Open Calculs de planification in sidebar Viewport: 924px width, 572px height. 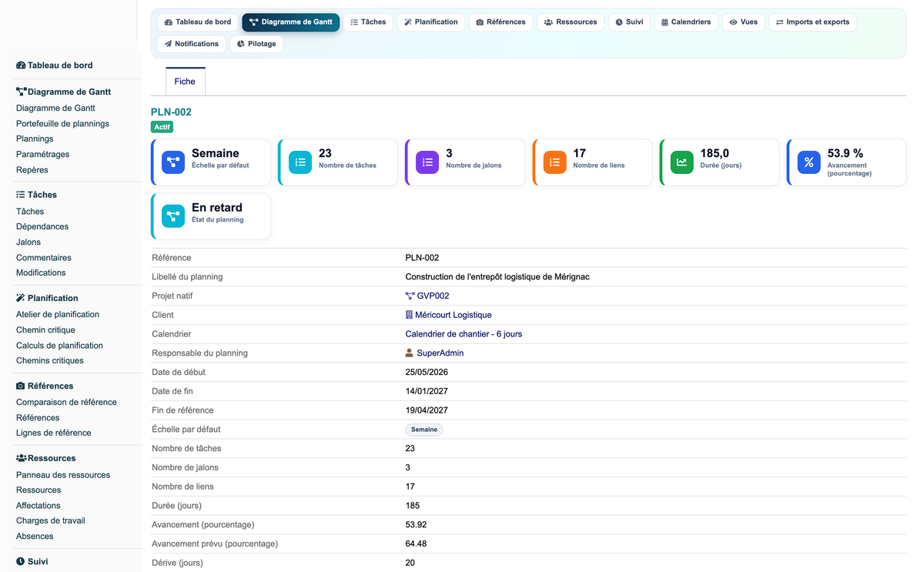pos(59,346)
